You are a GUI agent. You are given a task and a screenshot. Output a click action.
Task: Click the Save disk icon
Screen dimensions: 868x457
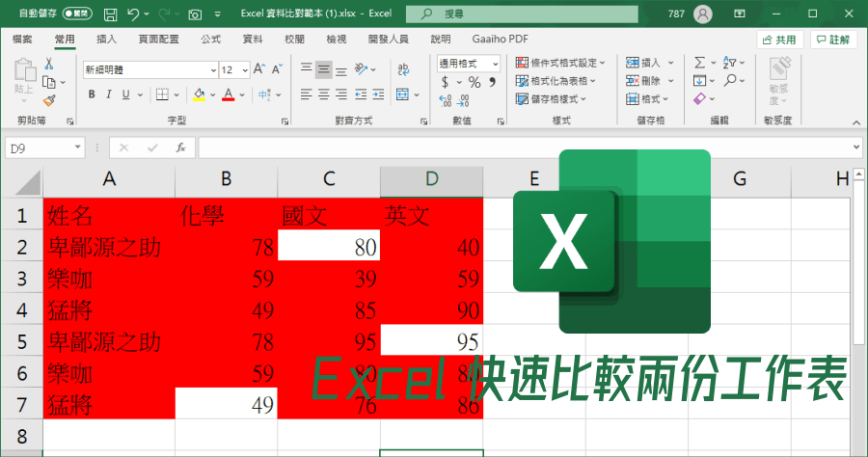tap(111, 13)
